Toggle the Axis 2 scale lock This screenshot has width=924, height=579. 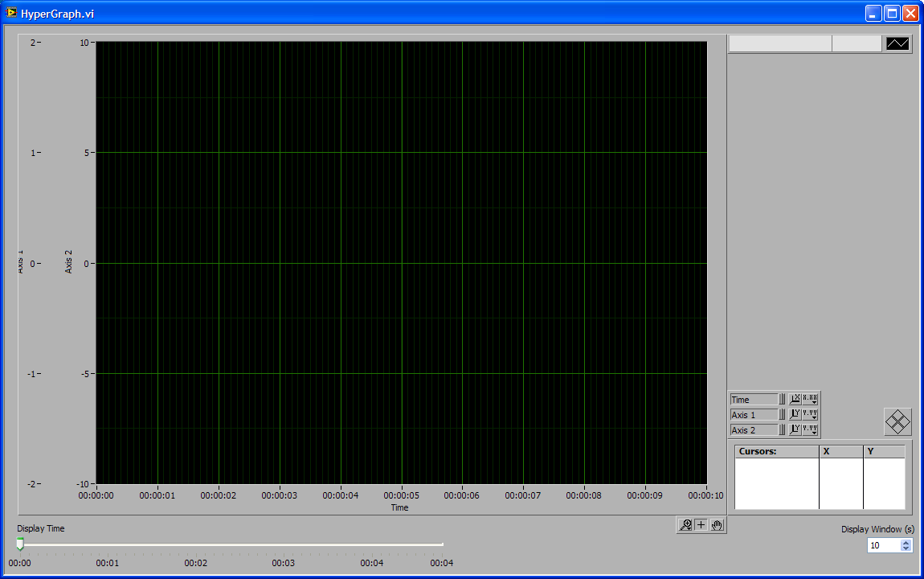pos(783,430)
